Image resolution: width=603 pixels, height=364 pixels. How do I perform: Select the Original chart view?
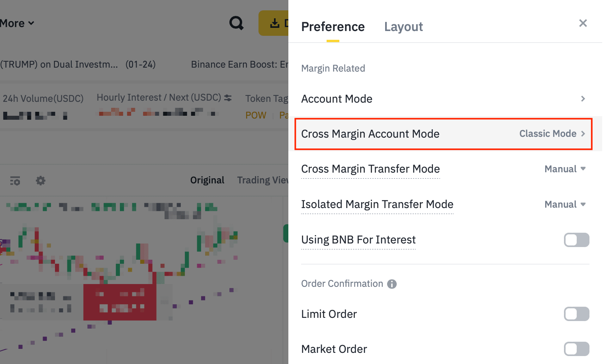pyautogui.click(x=207, y=180)
